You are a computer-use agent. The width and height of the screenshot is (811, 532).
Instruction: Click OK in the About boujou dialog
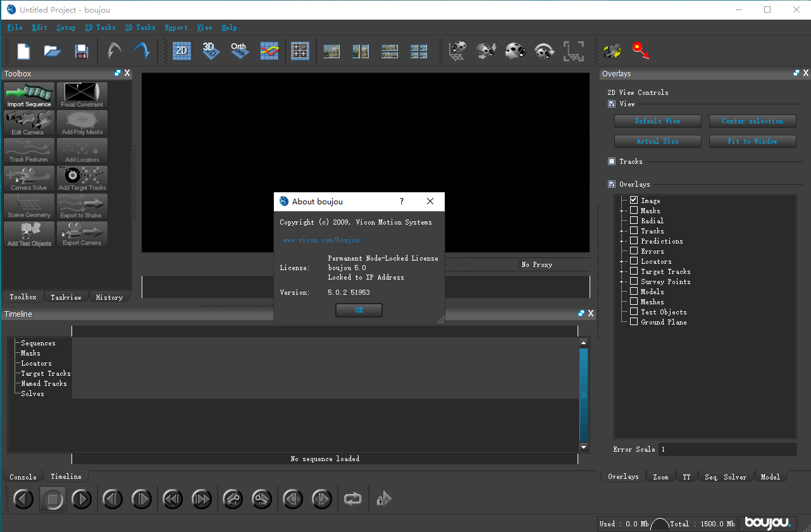[x=359, y=310]
